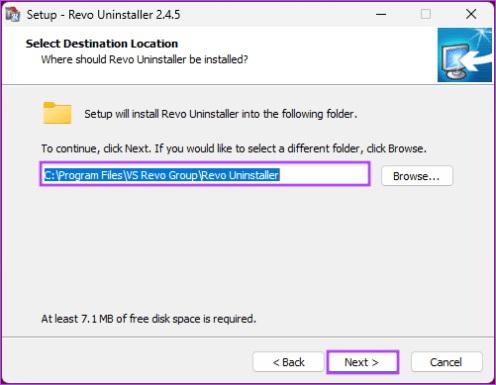Viewport: 496px width, 385px height.
Task: Click the 7.1 MB free disk space notice
Action: [149, 319]
